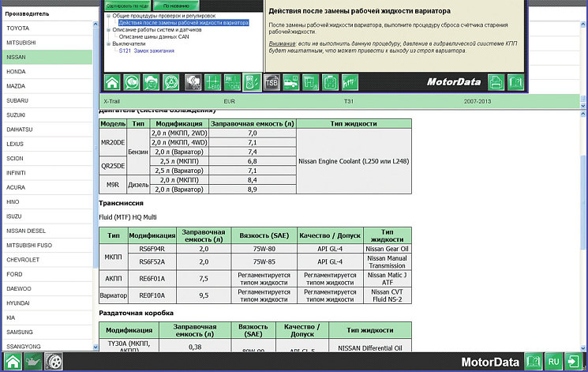This screenshot has width=588, height=372.
Task: Collapse the 'Выключатели' tree node
Action: (x=108, y=44)
